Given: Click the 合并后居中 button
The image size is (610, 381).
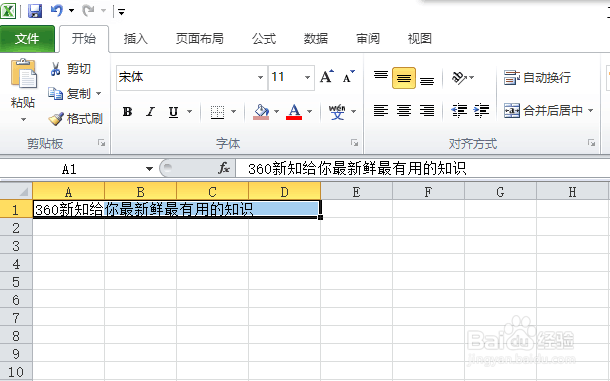Looking at the screenshot, I should point(543,111).
